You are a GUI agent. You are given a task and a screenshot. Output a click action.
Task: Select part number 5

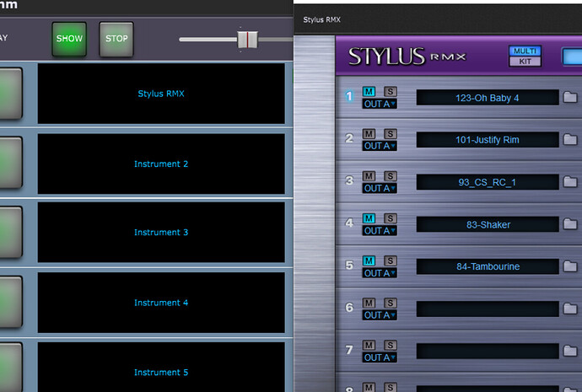349,266
